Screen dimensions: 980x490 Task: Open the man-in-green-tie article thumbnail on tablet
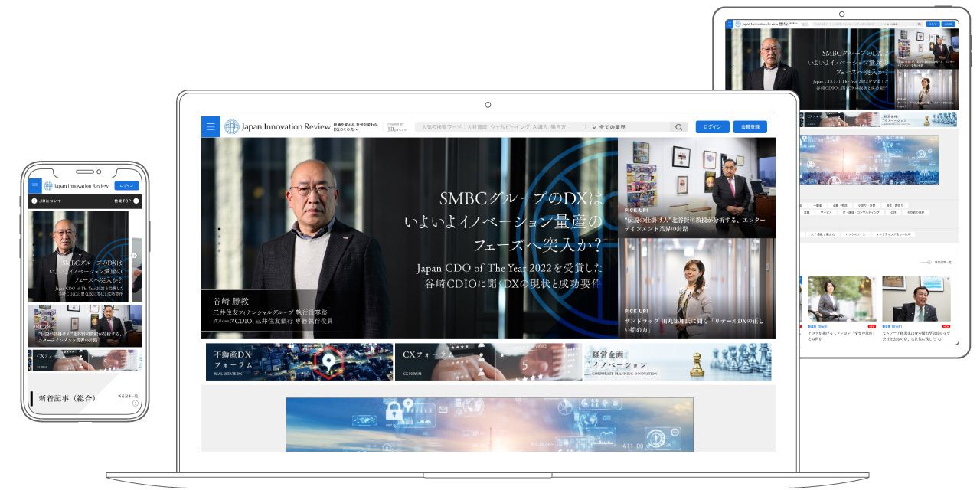916,299
